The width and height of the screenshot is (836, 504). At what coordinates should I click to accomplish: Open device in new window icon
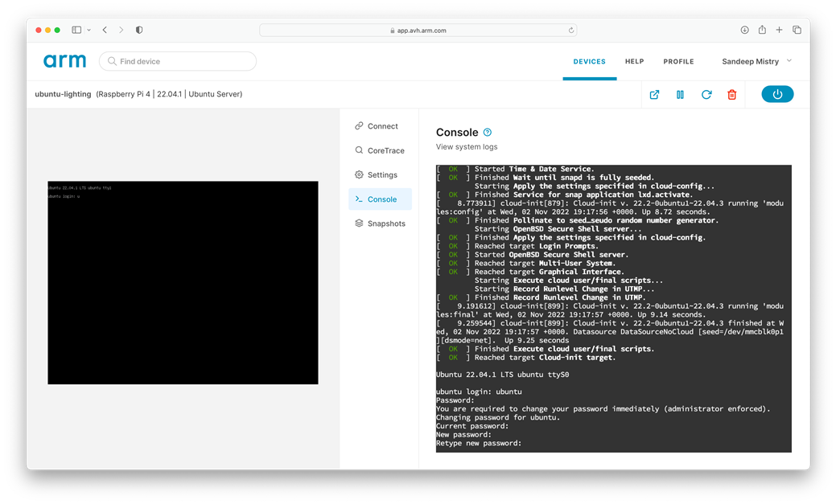[654, 94]
